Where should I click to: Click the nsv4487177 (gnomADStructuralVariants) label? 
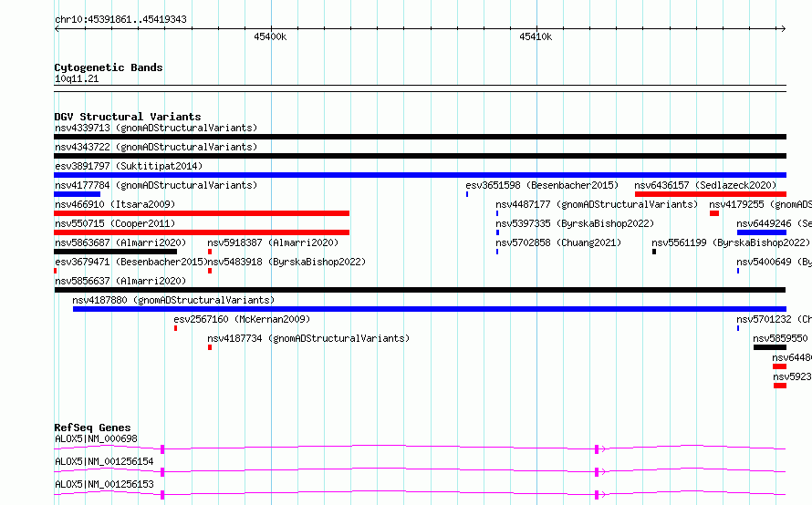(597, 204)
